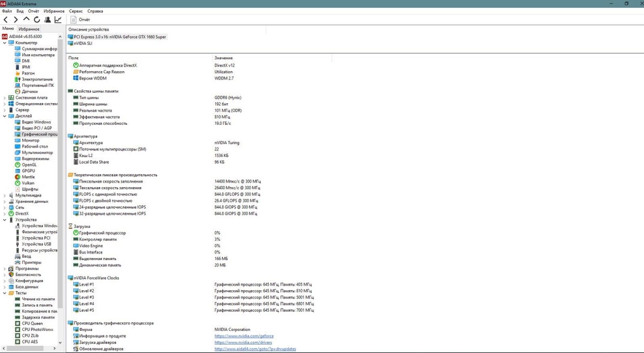
Task: Expand the Системная плата tree node
Action: pos(4,98)
